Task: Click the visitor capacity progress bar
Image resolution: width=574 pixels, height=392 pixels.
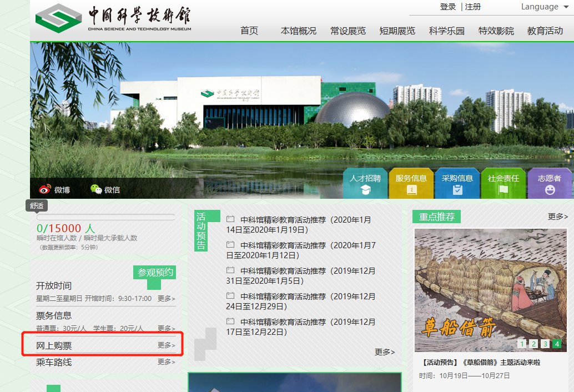Action: [105, 217]
